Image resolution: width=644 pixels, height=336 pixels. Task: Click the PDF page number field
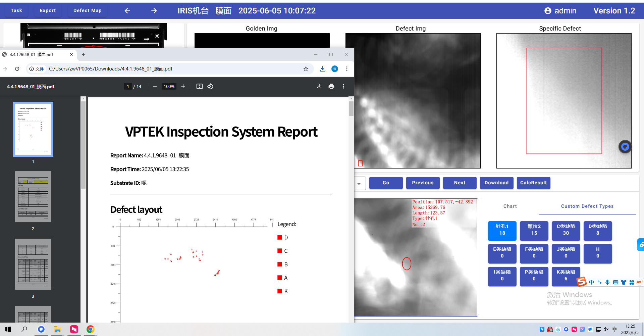[x=128, y=86]
